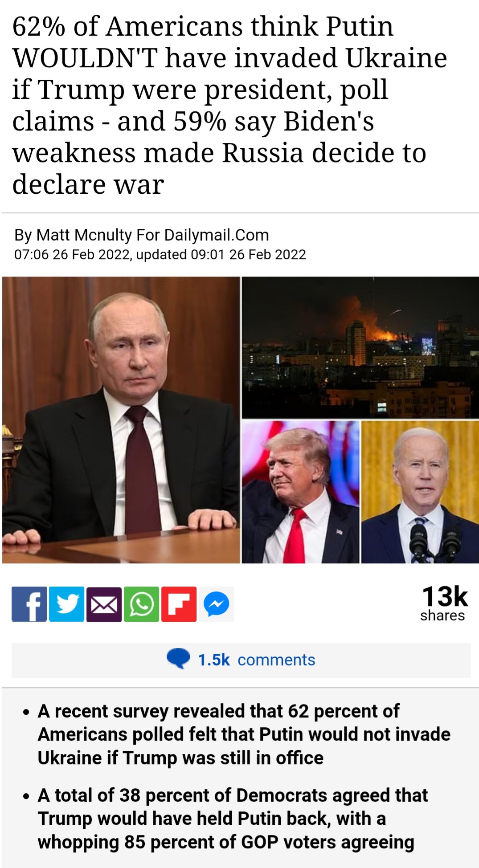Tap the word shares under 13k
This screenshot has height=868, width=479.
click(442, 615)
